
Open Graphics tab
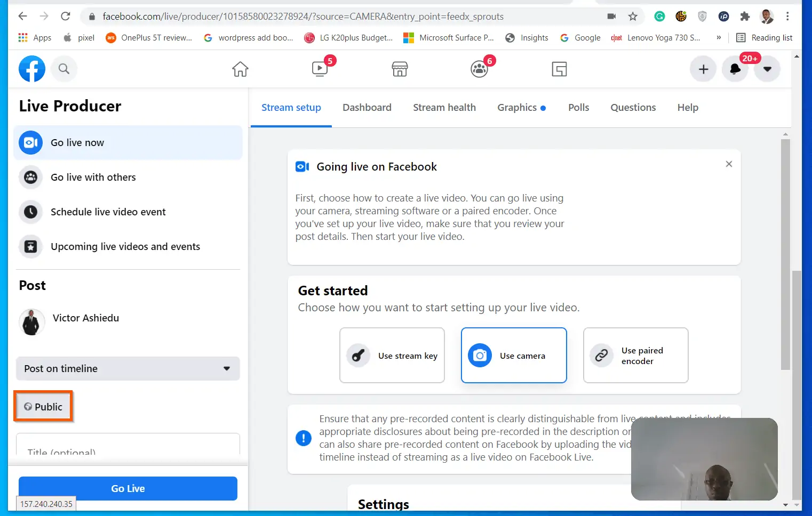[x=521, y=108]
